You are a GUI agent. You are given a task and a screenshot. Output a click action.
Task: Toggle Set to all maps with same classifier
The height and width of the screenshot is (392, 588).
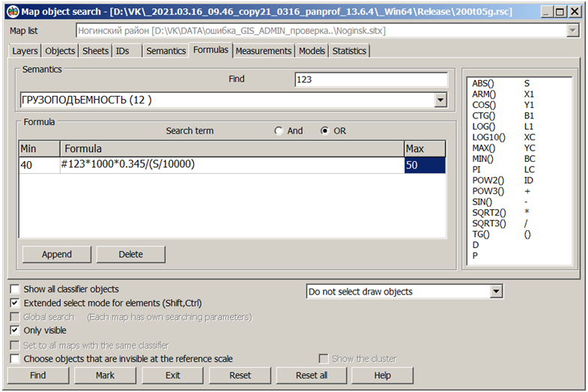15,345
